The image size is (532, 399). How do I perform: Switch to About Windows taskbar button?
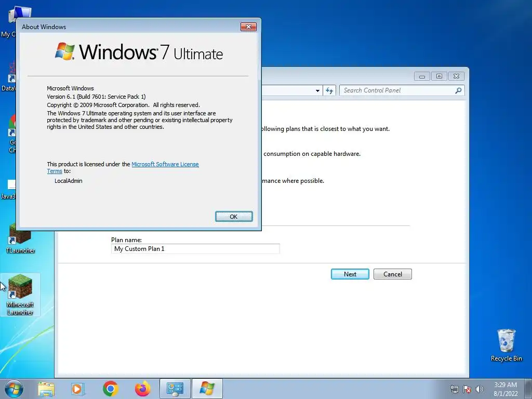(207, 389)
